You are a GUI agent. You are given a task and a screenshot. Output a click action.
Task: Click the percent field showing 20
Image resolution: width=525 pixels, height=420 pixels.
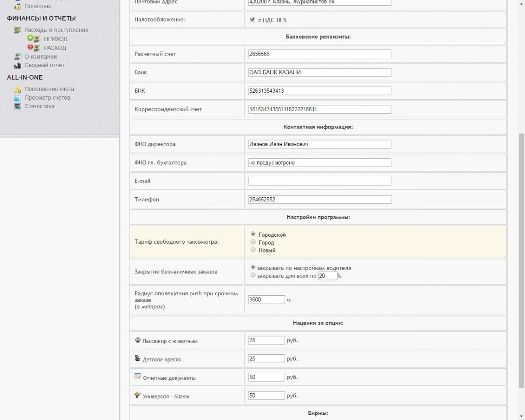pyautogui.click(x=328, y=276)
